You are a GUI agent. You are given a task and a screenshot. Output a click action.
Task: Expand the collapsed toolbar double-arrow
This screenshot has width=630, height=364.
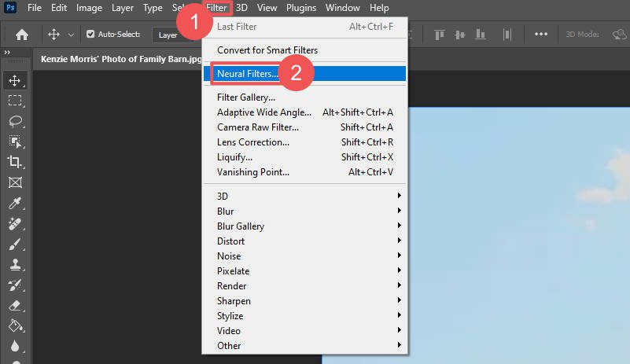(7, 52)
